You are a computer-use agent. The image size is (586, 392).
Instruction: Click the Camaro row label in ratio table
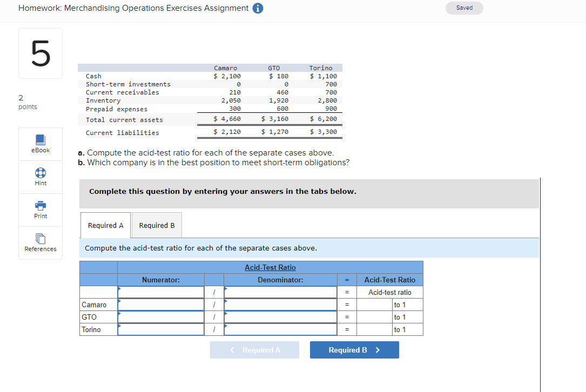(94, 305)
